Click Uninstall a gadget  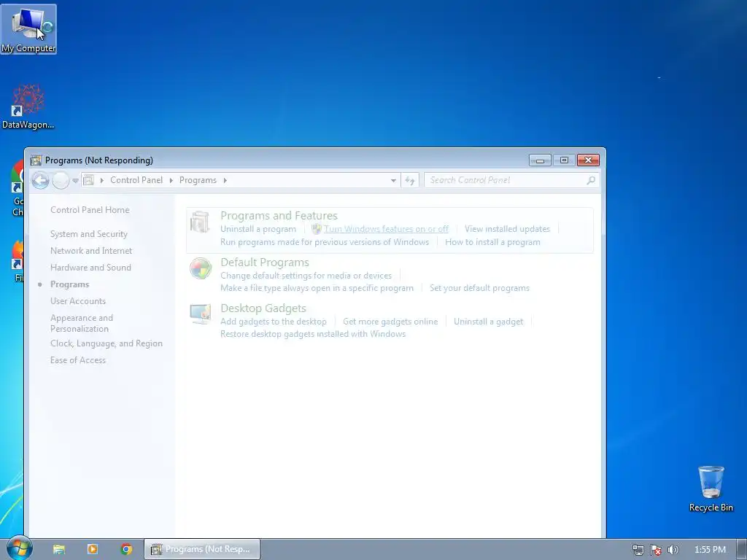pyautogui.click(x=488, y=322)
